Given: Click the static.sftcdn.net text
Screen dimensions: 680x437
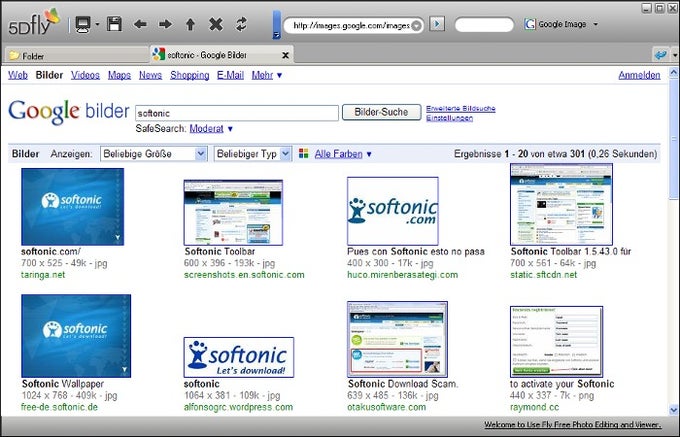Looking at the screenshot, I should (544, 275).
